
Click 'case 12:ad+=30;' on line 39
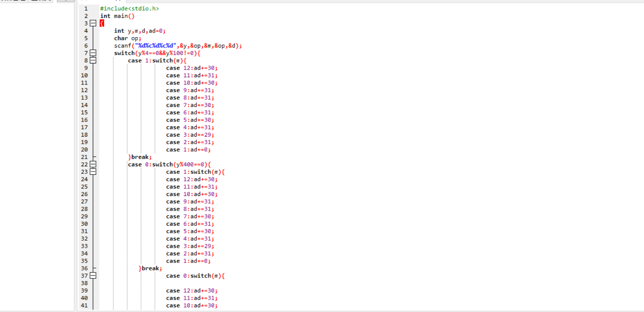tap(192, 291)
